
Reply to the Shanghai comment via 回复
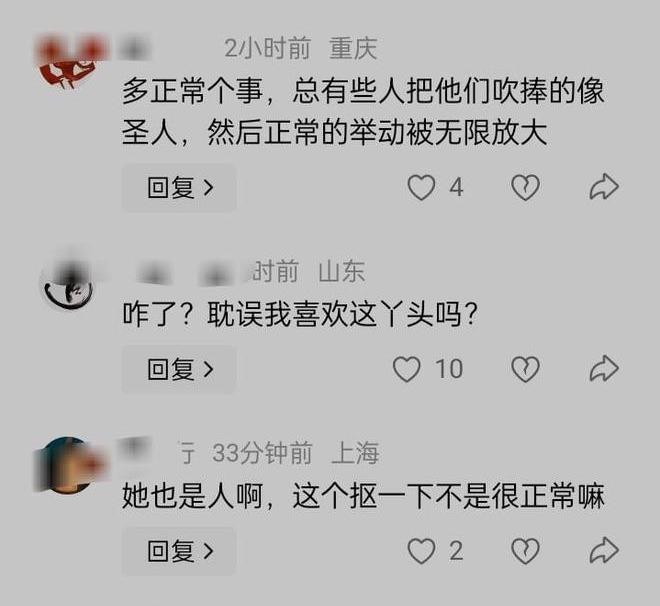tap(179, 551)
